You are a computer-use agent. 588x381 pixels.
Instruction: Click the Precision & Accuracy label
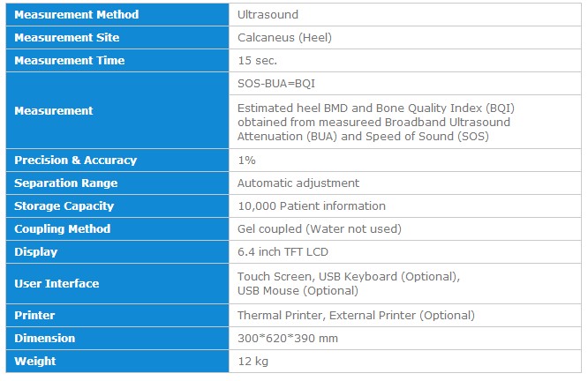click(75, 161)
